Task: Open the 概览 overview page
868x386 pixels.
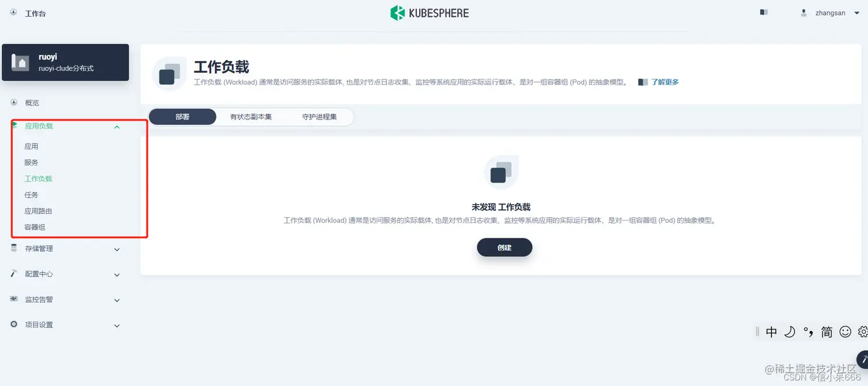Action: coord(31,102)
